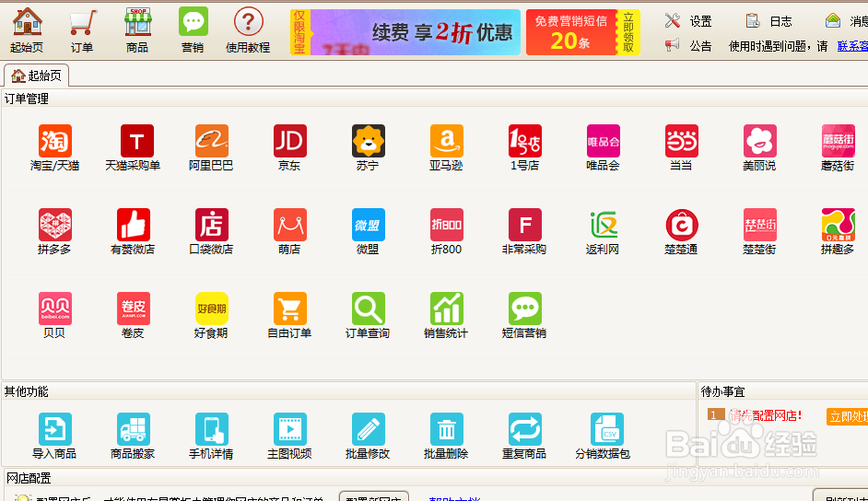Image resolution: width=868 pixels, height=501 pixels.
Task: Open 好食期 yellow icon
Action: click(211, 316)
